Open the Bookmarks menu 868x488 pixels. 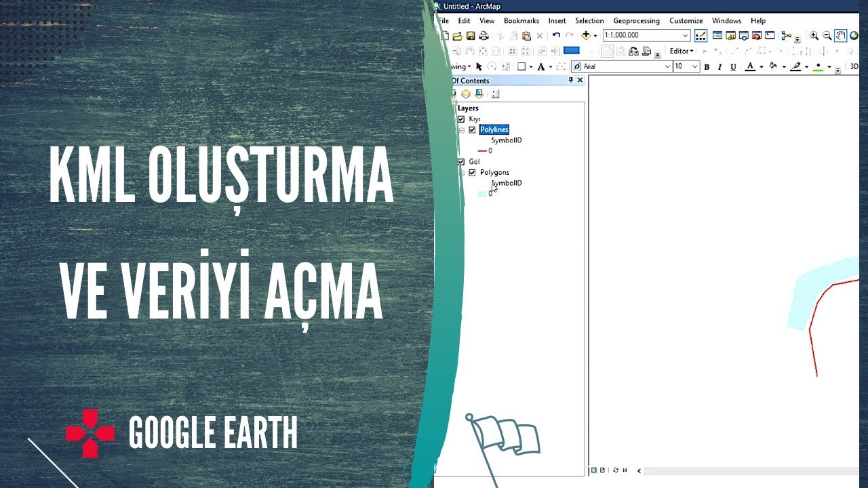point(521,21)
